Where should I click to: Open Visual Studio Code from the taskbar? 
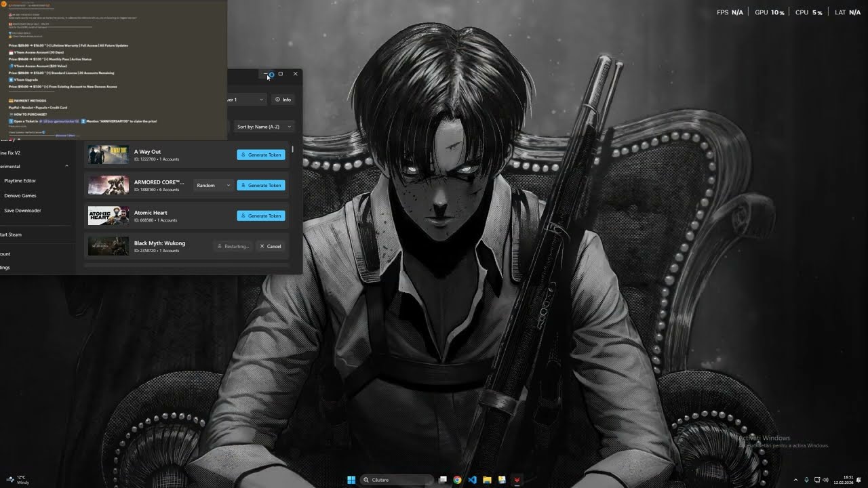tap(473, 480)
